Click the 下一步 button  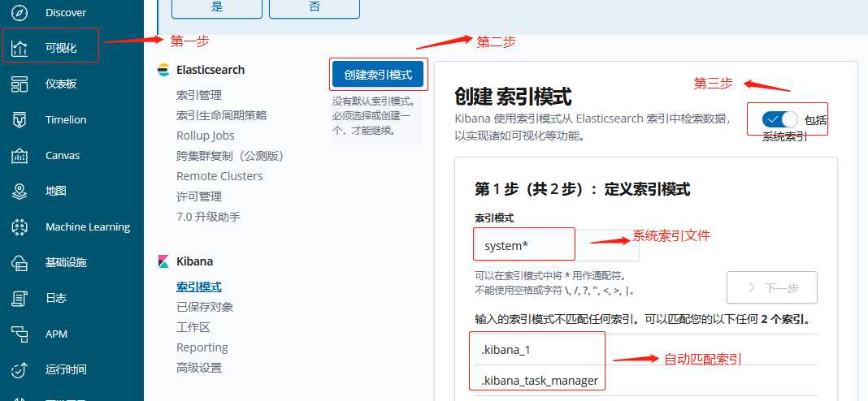(771, 287)
